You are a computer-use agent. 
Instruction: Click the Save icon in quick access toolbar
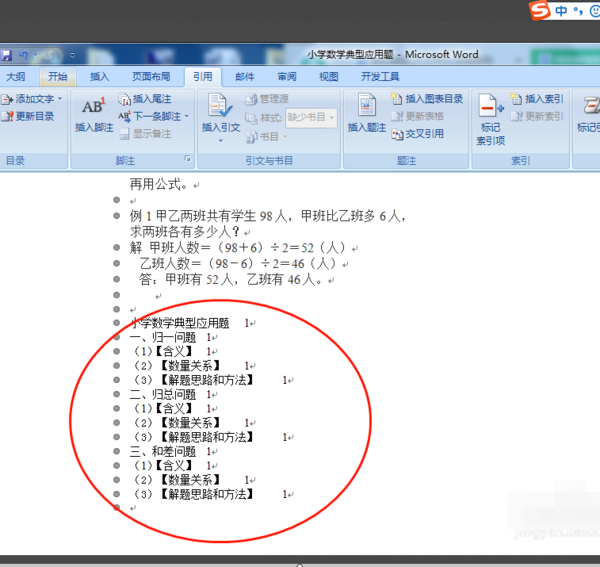tap(6, 55)
